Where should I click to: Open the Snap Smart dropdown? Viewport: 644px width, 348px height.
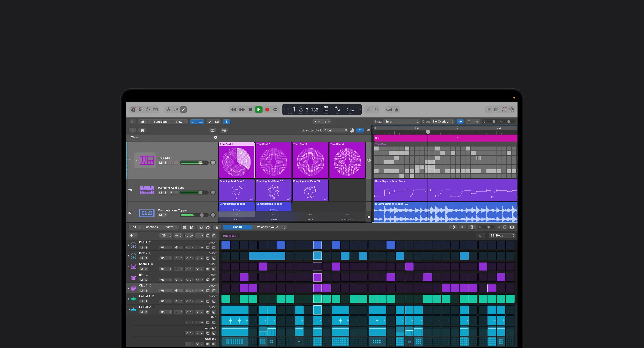coord(401,122)
